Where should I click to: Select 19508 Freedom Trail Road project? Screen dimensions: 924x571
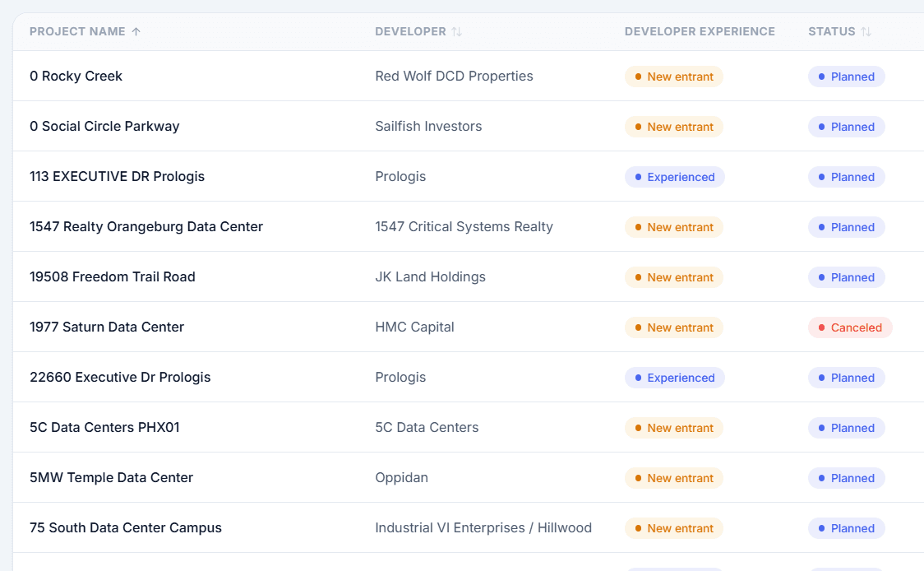tap(113, 276)
